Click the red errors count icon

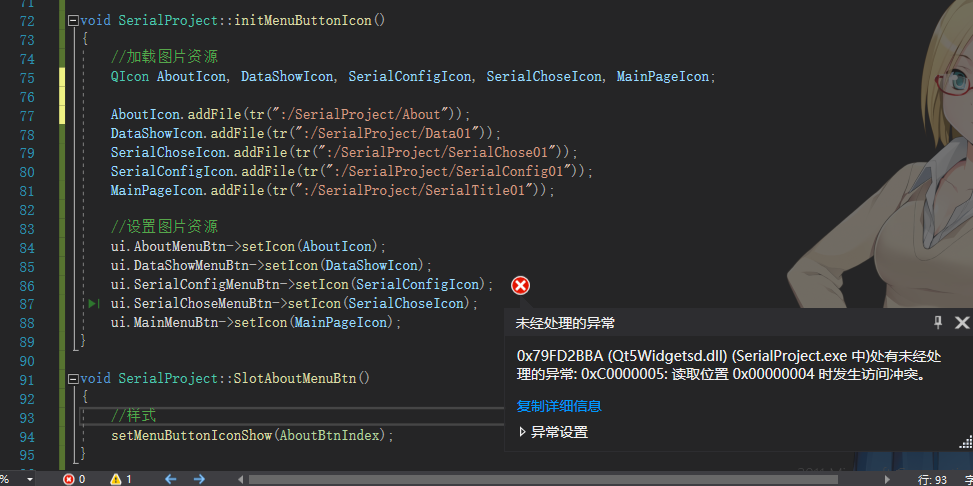tap(69, 479)
